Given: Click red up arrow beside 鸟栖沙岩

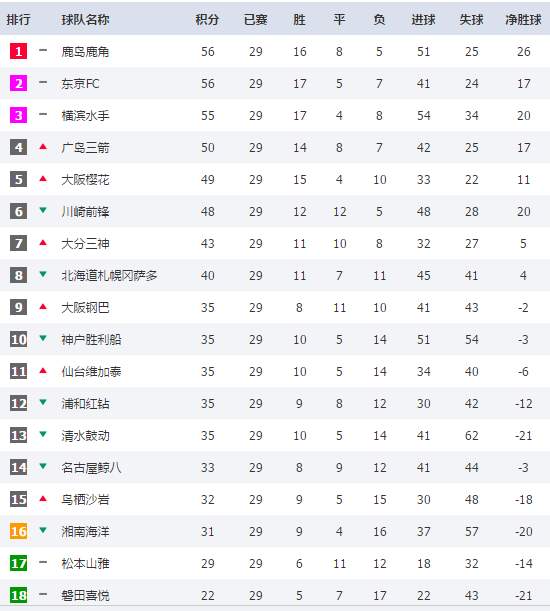Looking at the screenshot, I should point(43,498).
